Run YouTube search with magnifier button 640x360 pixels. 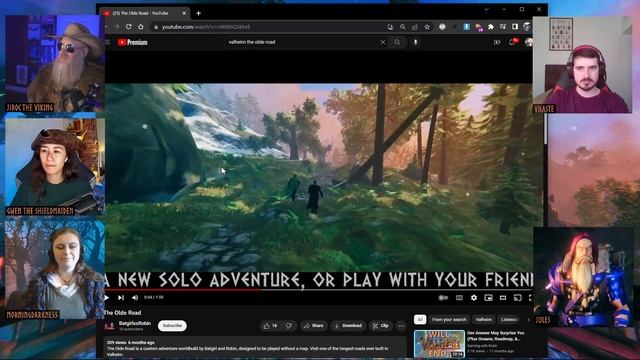[x=397, y=42]
